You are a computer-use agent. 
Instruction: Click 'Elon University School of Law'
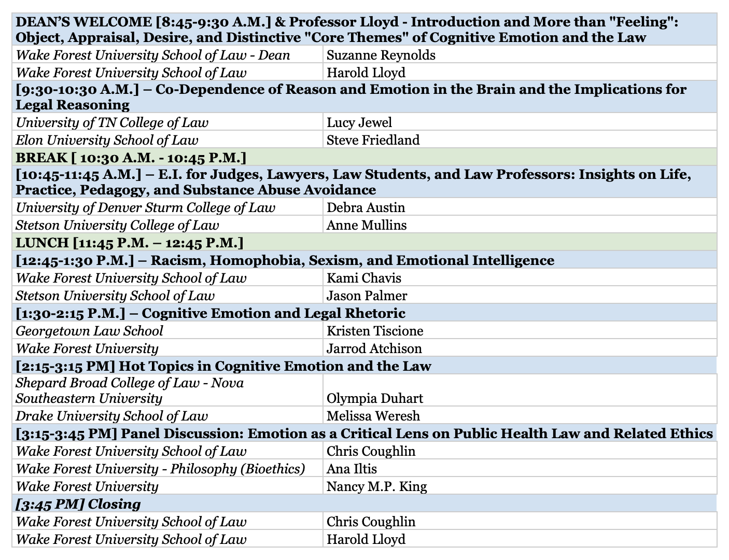click(107, 140)
